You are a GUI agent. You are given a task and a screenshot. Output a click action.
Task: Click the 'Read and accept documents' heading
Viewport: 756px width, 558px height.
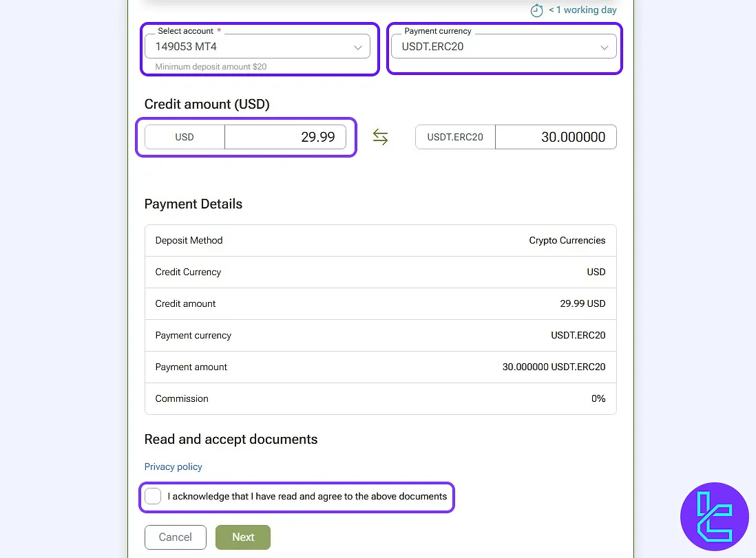point(231,440)
